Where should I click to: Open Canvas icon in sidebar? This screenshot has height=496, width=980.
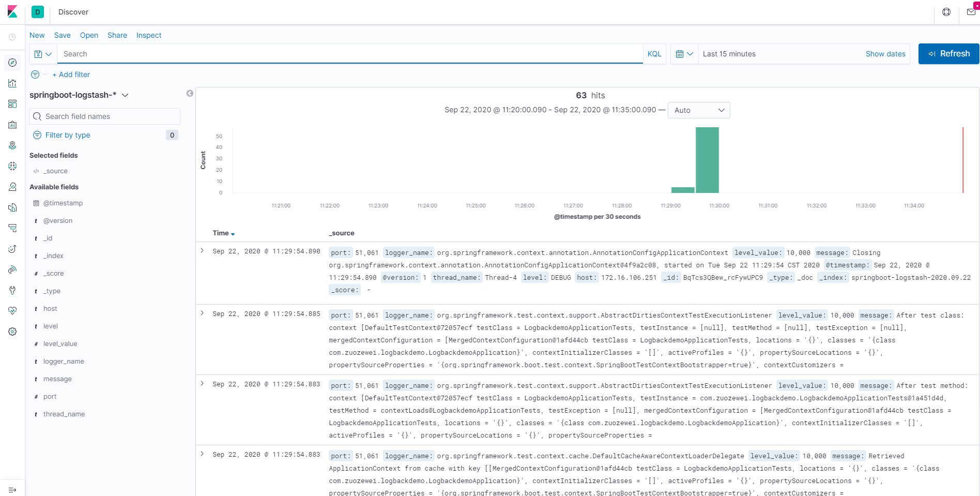tap(12, 125)
